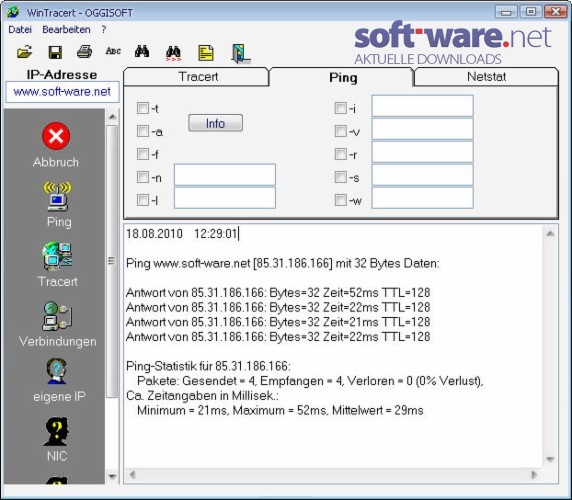Open the yellow notes document icon
The image size is (572, 500).
206,53
